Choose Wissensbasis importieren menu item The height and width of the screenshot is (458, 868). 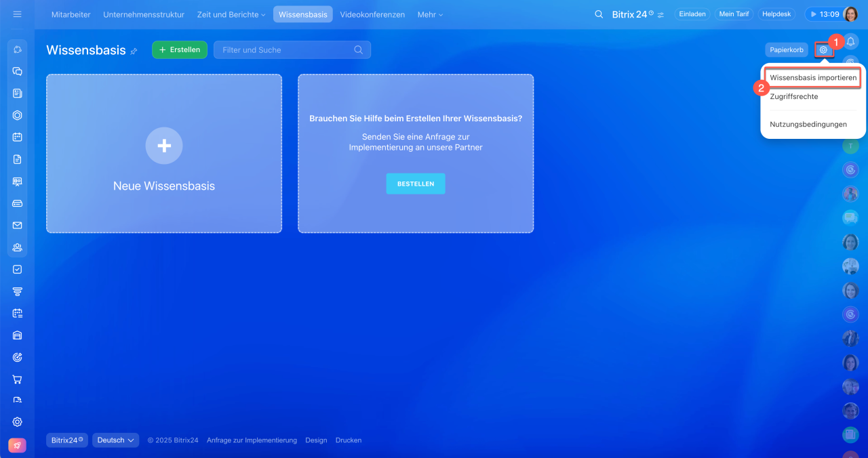coord(813,78)
